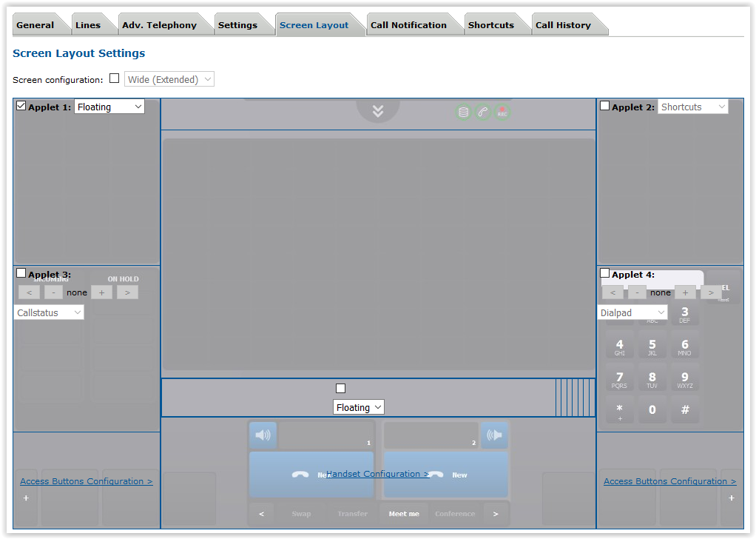This screenshot has width=756, height=539.
Task: Open right Access Buttons Configuration link
Action: 669,481
